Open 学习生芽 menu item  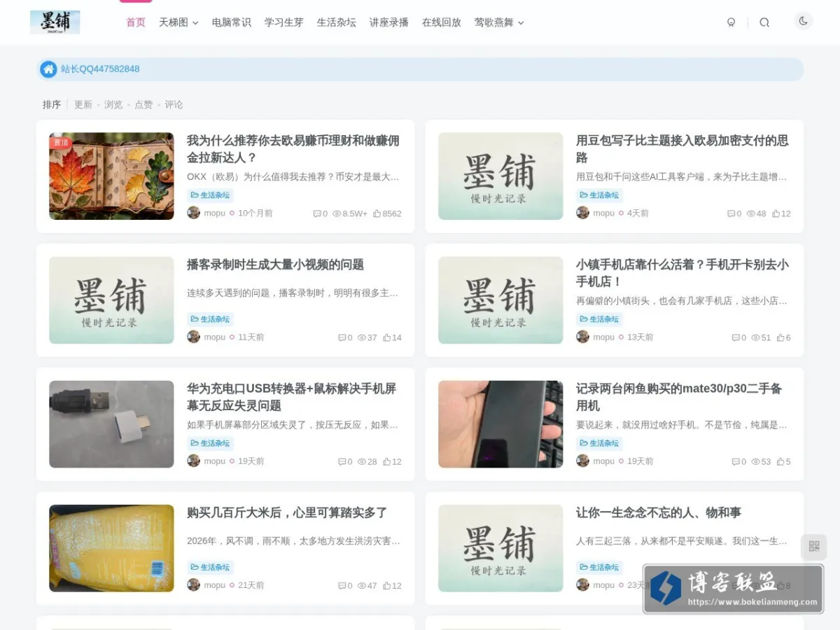pyautogui.click(x=284, y=22)
